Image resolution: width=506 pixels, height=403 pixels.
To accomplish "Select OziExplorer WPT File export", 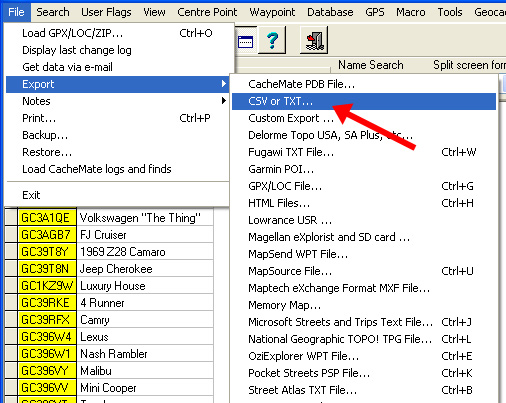I will point(364,356).
